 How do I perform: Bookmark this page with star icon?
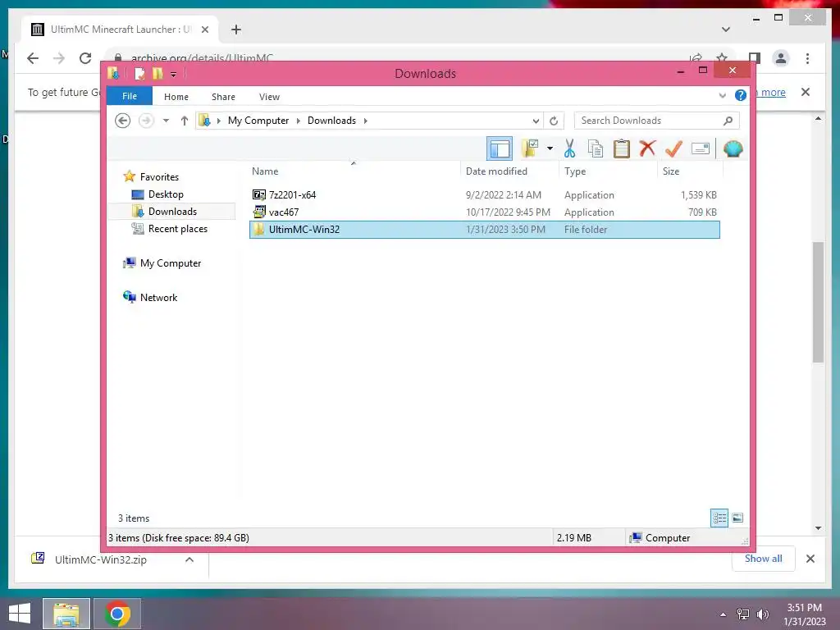click(x=722, y=58)
